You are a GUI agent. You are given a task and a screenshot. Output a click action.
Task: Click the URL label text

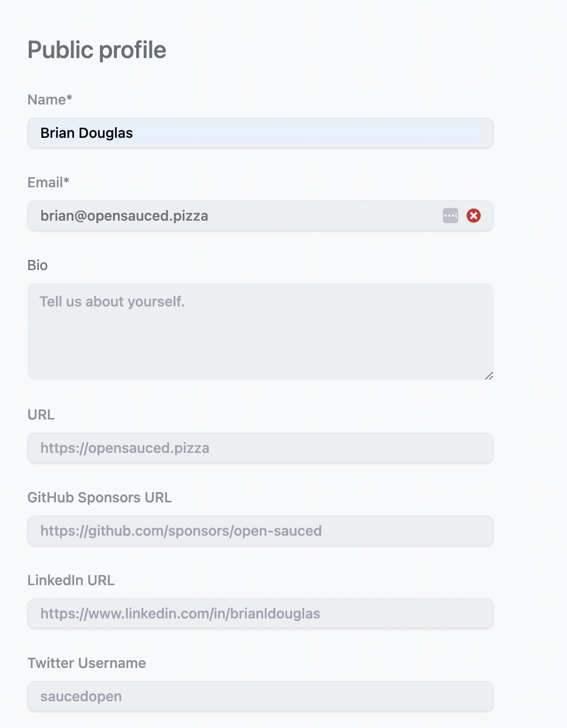41,414
